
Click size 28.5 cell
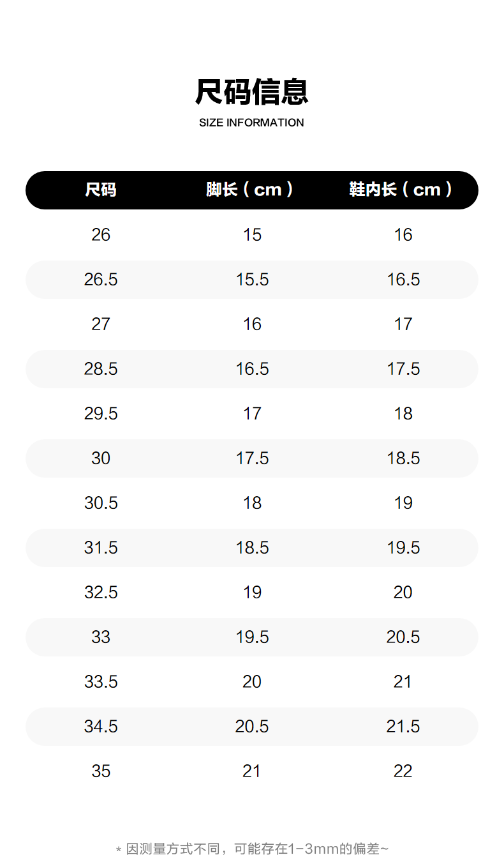(x=101, y=369)
